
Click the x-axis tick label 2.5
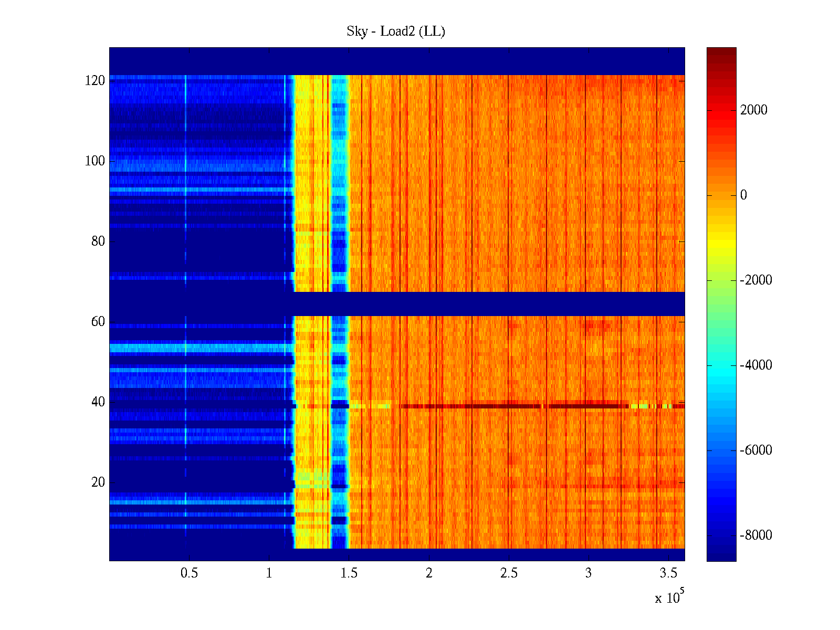[x=509, y=573]
